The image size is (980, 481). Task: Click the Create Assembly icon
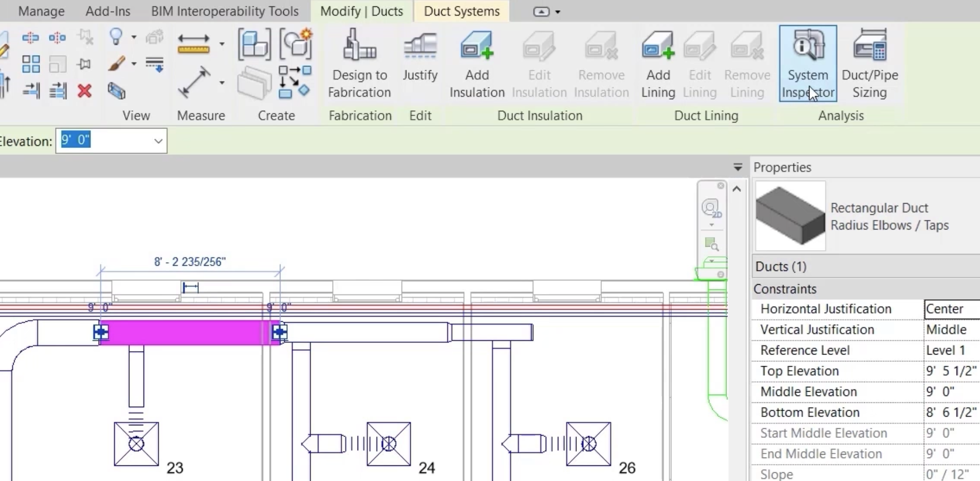pos(254,44)
